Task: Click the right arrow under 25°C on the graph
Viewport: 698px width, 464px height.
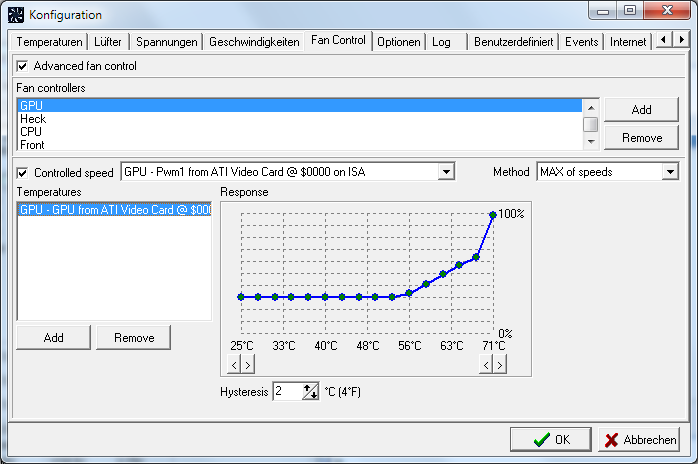Action: (x=248, y=365)
